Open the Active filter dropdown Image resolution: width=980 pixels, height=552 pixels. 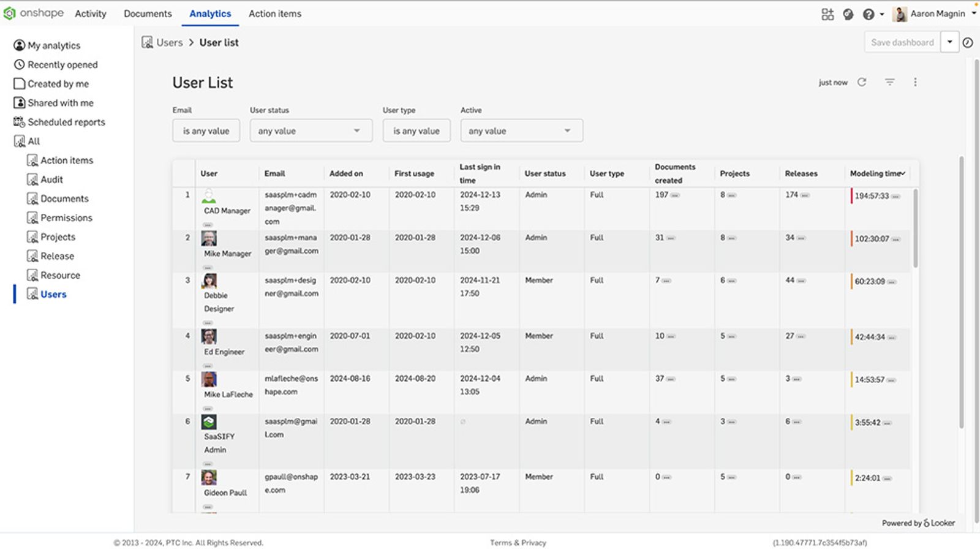pos(521,130)
